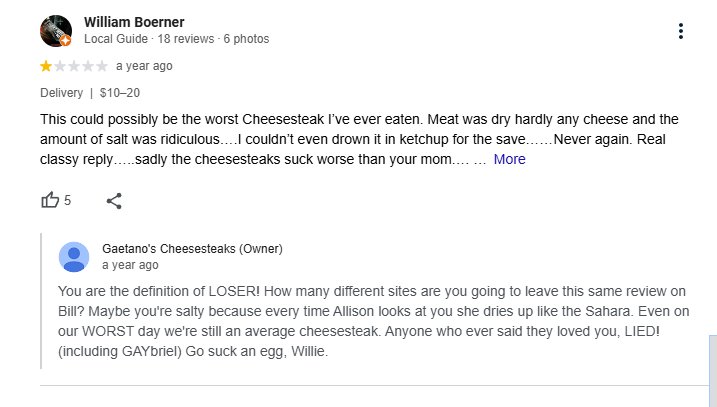Share William Boerner's review
717x407 pixels.
pyautogui.click(x=114, y=201)
